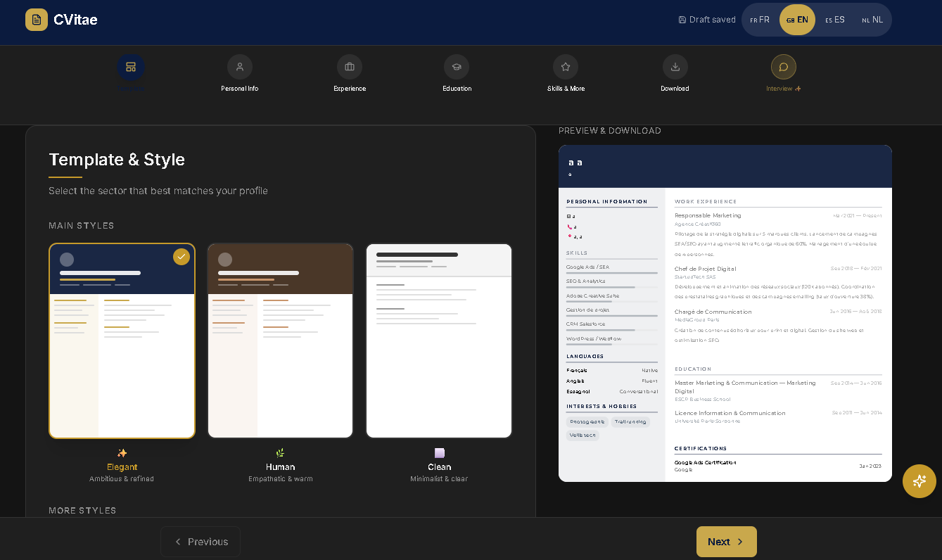Click the checkmark badge on Elegant template
Screen dimensions: 942x560
pyautogui.click(x=182, y=257)
